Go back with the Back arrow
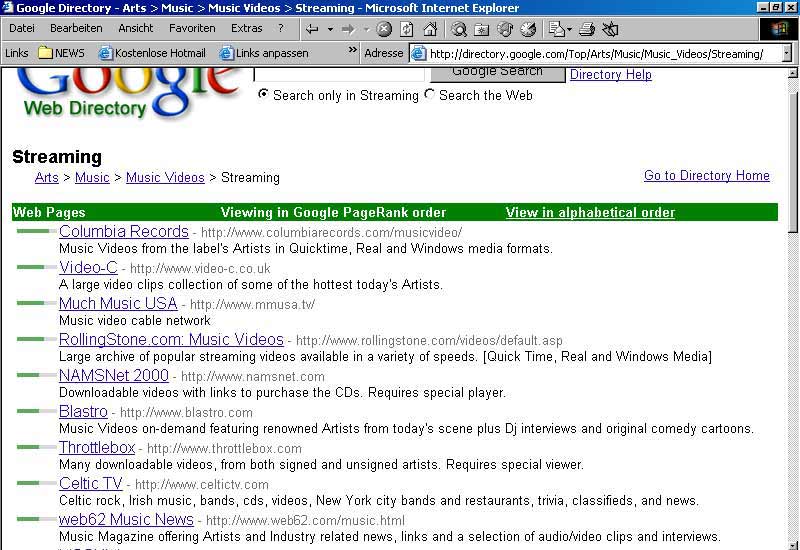The image size is (800, 550). 312,30
